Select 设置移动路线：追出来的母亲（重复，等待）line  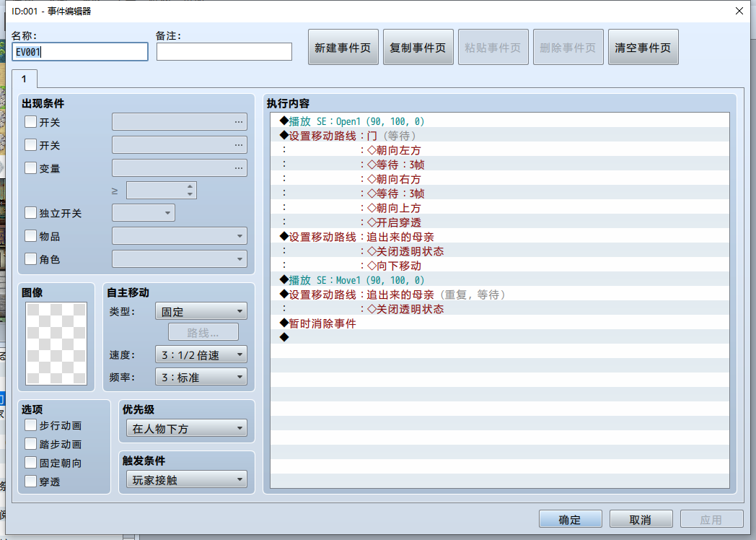click(500, 295)
